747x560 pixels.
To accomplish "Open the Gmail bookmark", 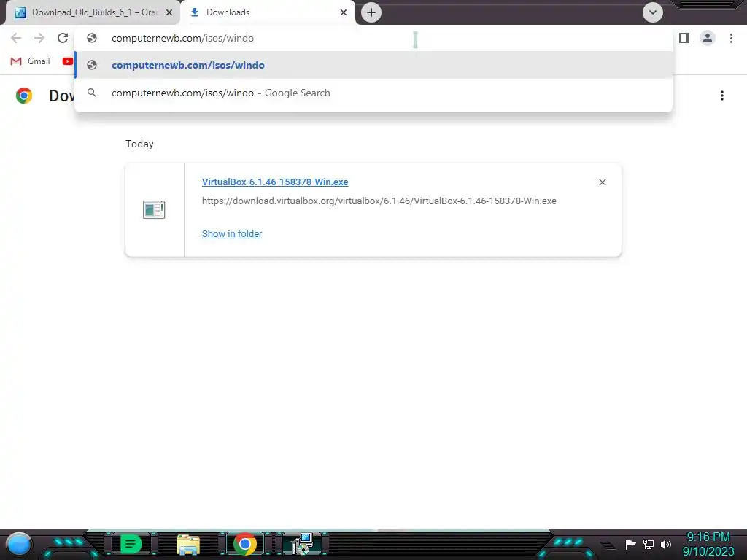I will 31,61.
